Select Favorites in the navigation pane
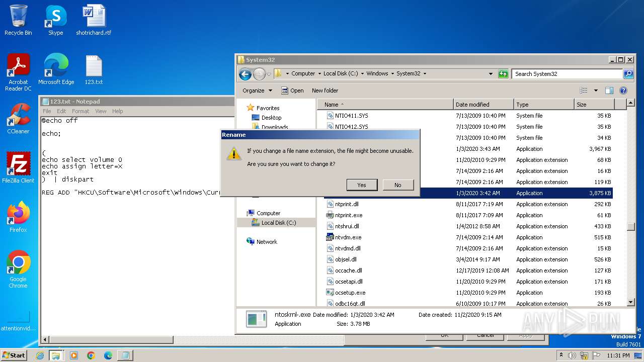644x362 pixels. click(268, 108)
